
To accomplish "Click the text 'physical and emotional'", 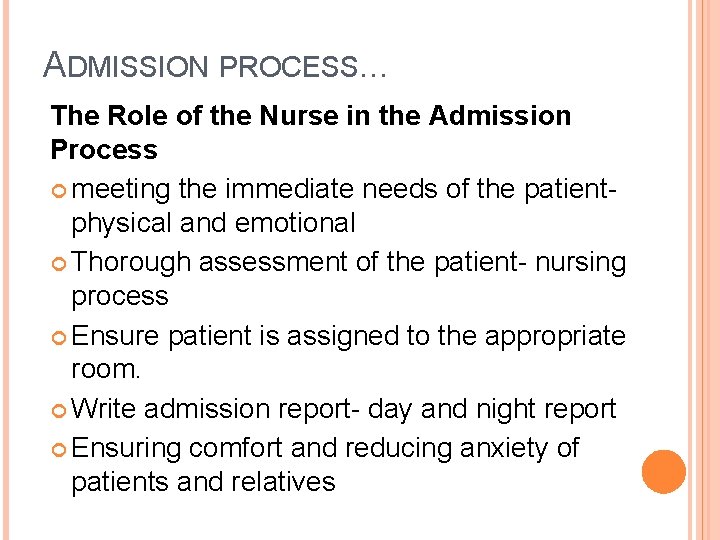I will click(x=214, y=225).
